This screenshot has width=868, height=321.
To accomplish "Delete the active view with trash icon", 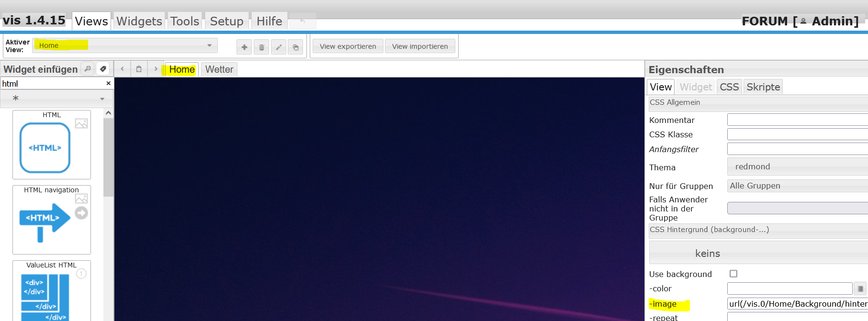I will (261, 47).
